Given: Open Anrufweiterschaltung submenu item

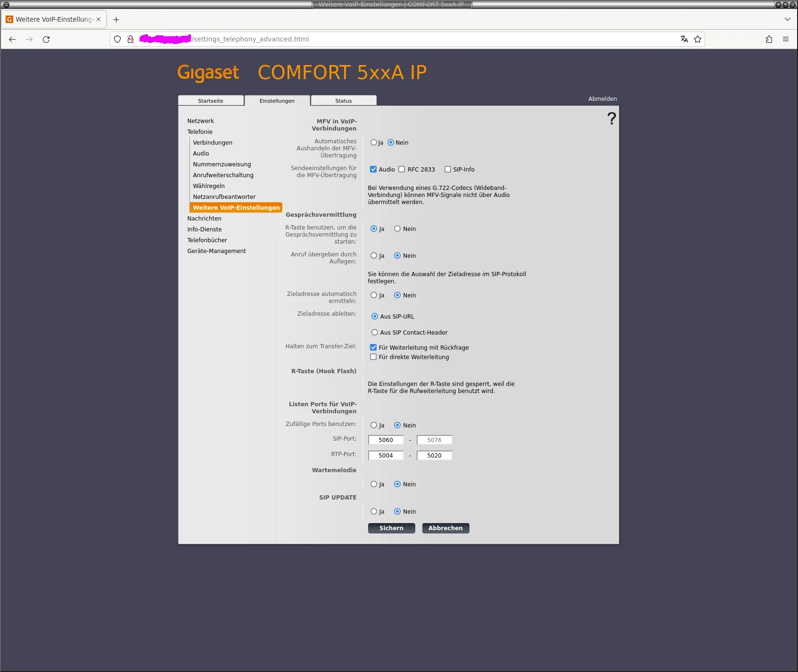Looking at the screenshot, I should [x=223, y=175].
